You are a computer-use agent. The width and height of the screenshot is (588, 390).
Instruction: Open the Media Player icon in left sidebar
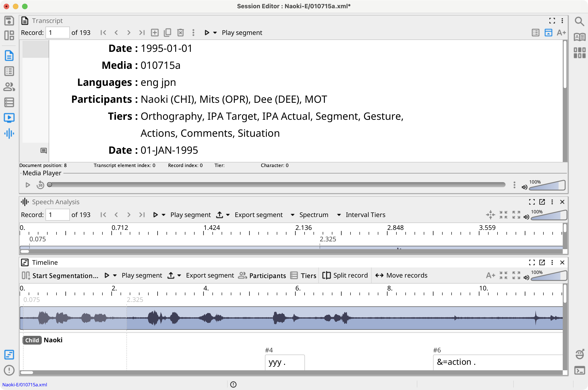[x=9, y=118]
